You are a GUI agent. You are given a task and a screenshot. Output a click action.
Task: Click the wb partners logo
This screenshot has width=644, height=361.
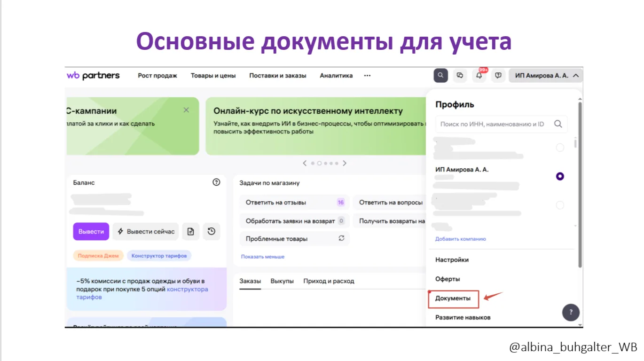93,75
